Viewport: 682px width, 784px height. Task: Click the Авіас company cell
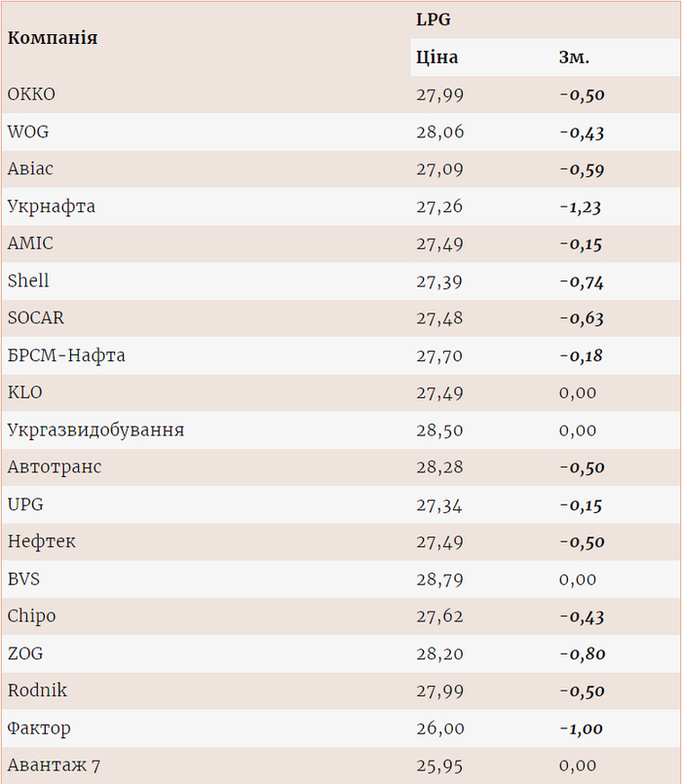coord(30,168)
